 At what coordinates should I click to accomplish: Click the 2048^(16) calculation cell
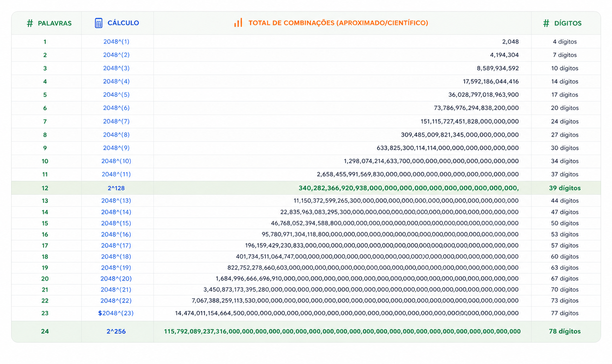pos(116,234)
